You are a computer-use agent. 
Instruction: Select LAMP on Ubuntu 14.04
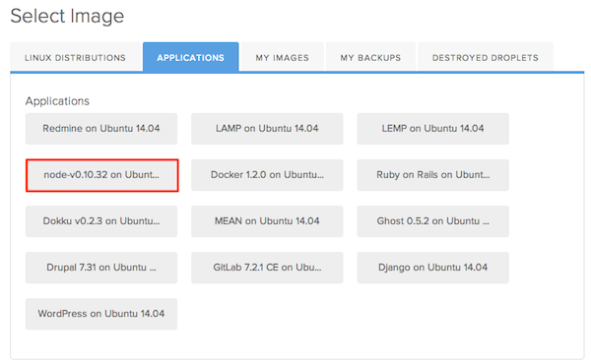pos(267,129)
